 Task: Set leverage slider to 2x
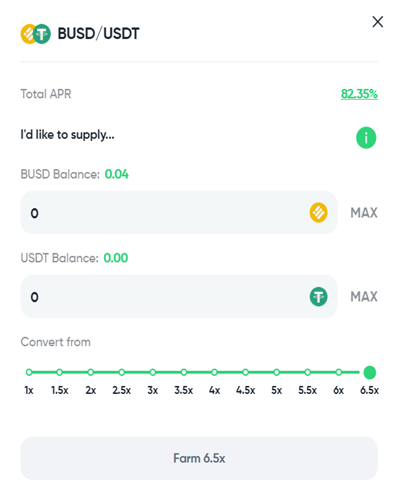(91, 372)
